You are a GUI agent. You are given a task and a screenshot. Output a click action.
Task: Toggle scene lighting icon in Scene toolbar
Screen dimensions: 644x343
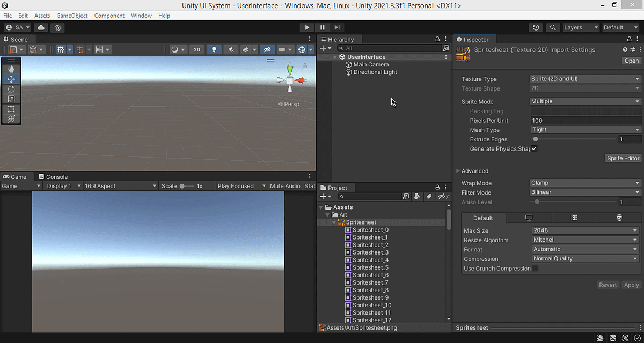[x=214, y=49]
